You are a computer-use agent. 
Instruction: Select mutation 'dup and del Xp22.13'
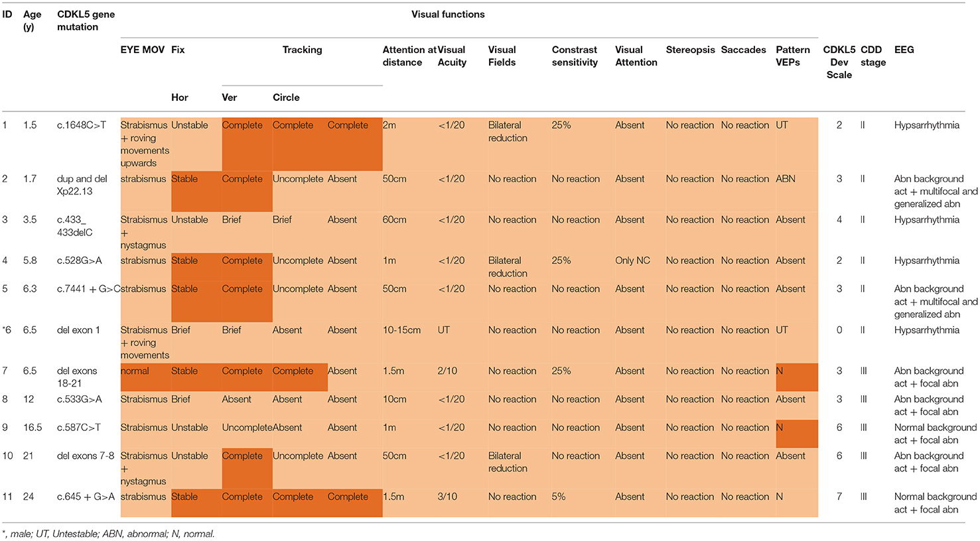point(82,185)
